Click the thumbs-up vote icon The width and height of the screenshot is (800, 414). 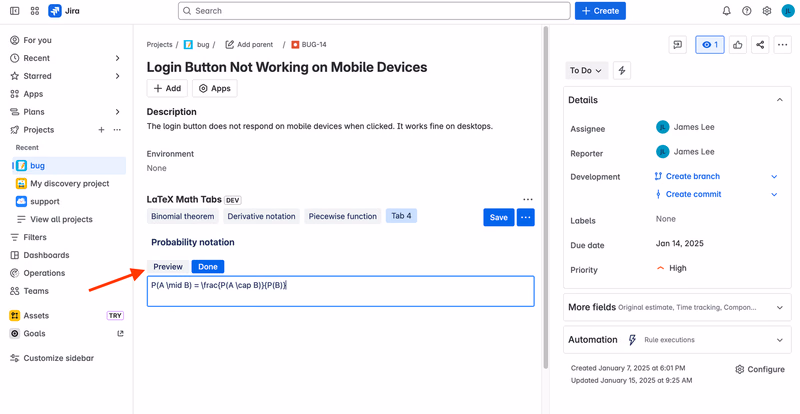coord(737,45)
